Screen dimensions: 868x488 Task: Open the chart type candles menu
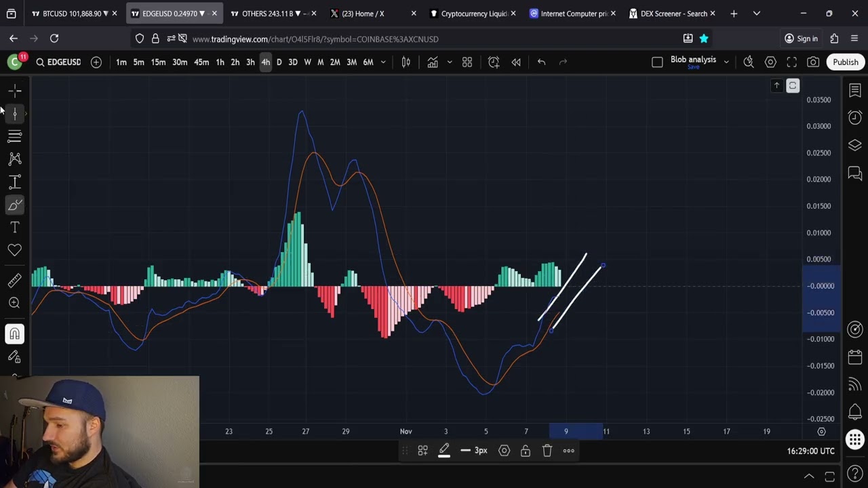pyautogui.click(x=406, y=62)
